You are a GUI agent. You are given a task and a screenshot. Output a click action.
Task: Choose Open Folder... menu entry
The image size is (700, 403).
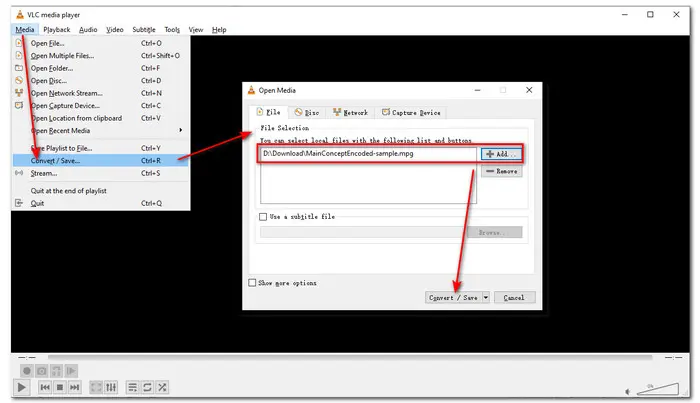(x=101, y=68)
